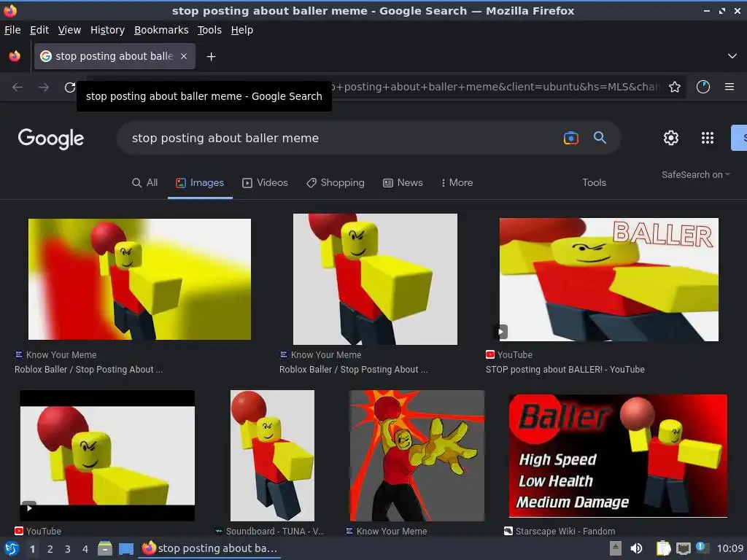Open the Help menu

coord(242,30)
